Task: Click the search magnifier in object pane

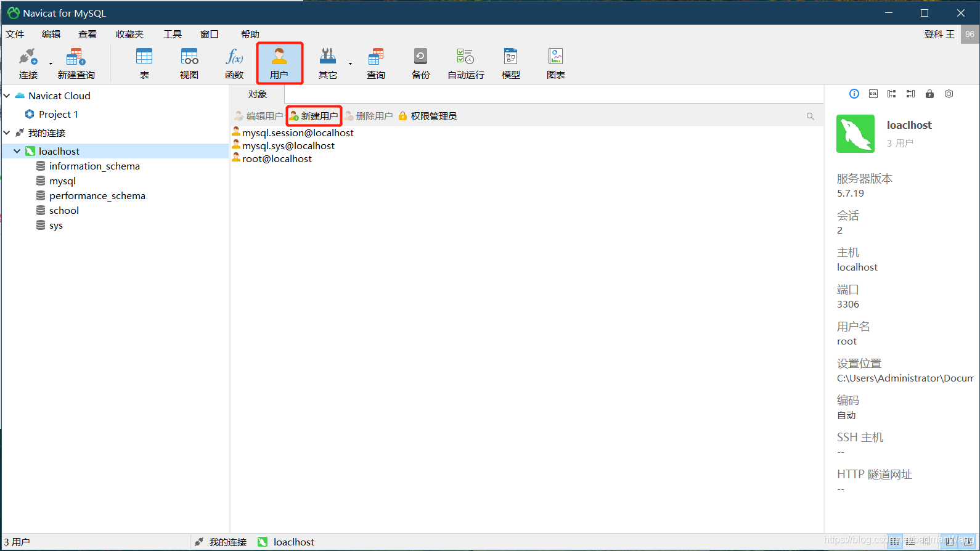Action: [x=811, y=116]
